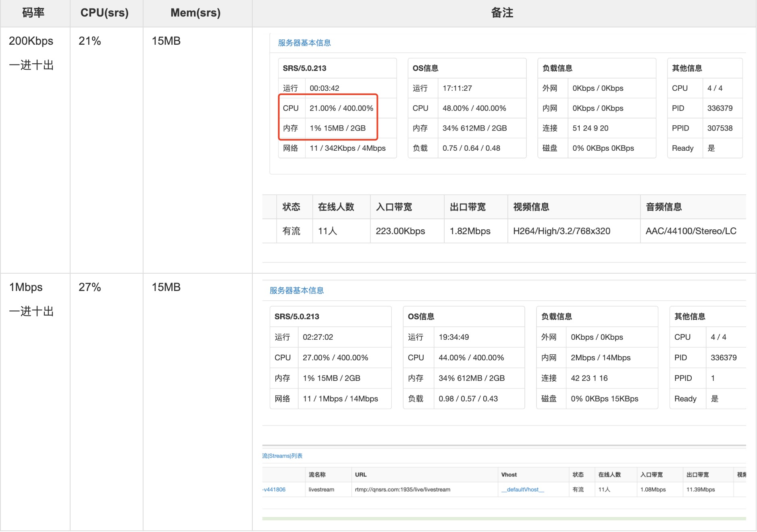Click the rtmp://qnsrs.com:1935/live/livestream URL
This screenshot has width=757, height=532.
403,490
